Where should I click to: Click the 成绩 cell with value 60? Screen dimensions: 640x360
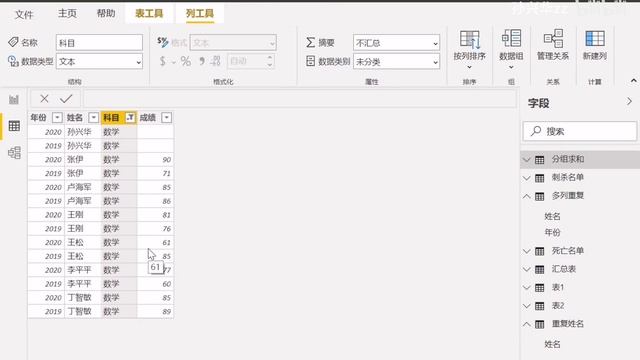[x=155, y=284]
